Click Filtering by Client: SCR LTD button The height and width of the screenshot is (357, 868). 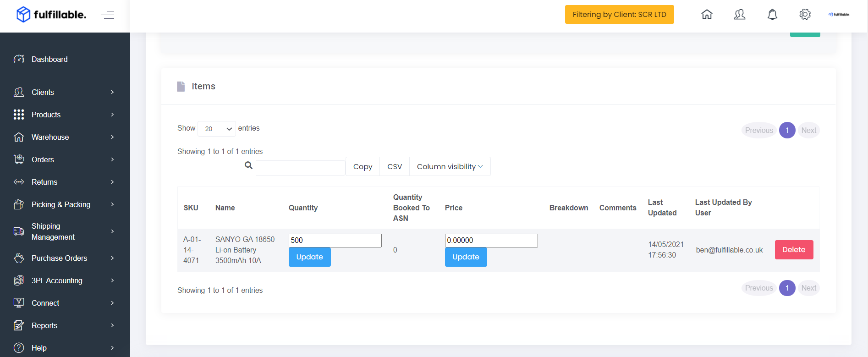point(619,14)
